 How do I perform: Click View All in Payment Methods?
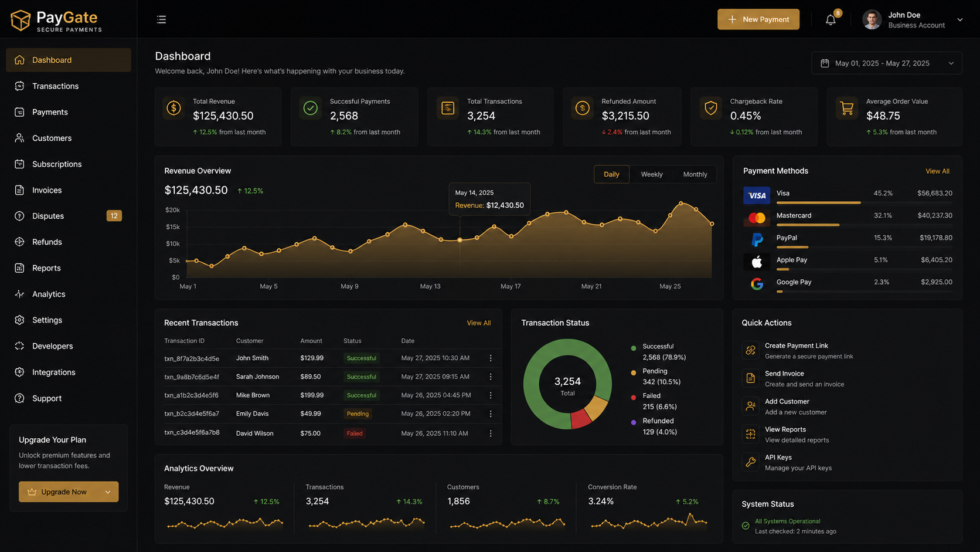pyautogui.click(x=937, y=171)
